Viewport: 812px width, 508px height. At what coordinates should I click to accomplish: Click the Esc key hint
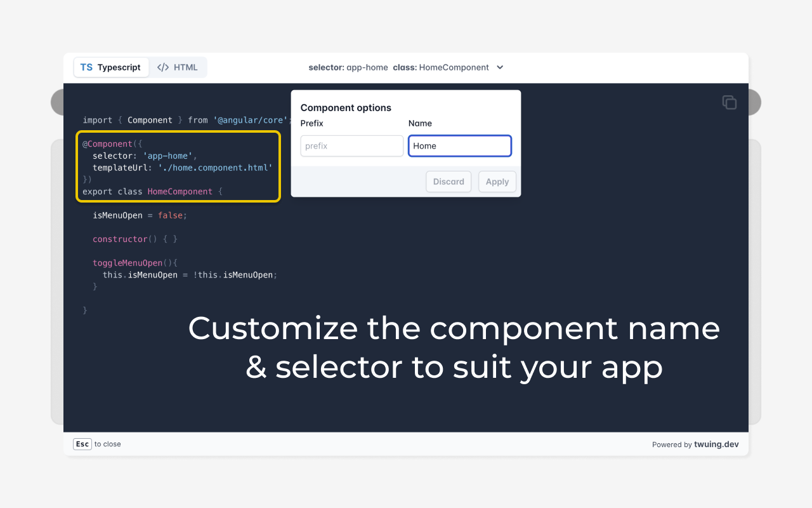(83, 444)
